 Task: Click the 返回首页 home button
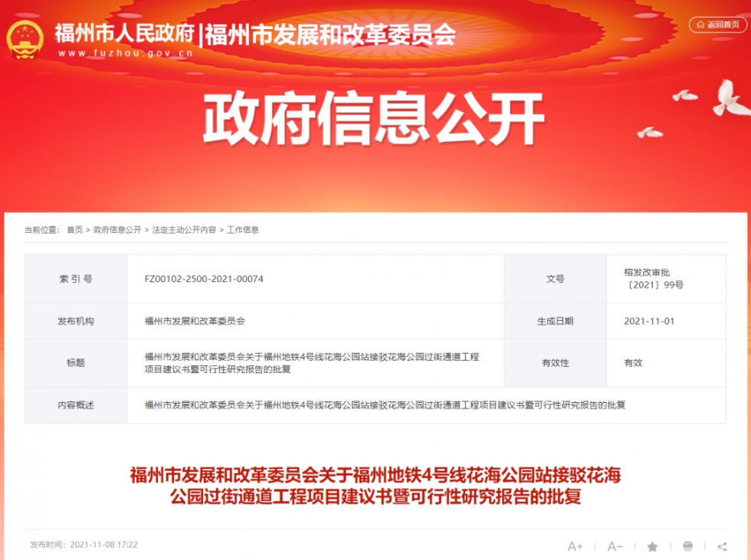pos(717,25)
